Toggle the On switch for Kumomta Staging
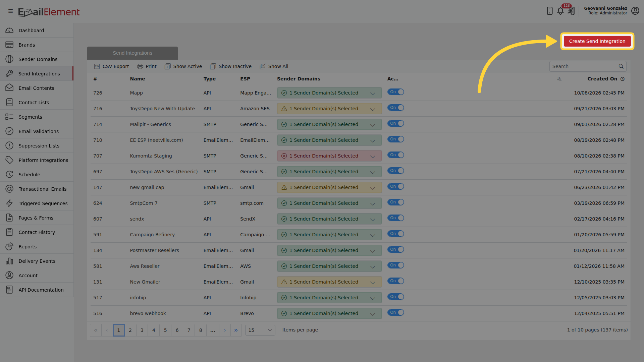 click(396, 155)
